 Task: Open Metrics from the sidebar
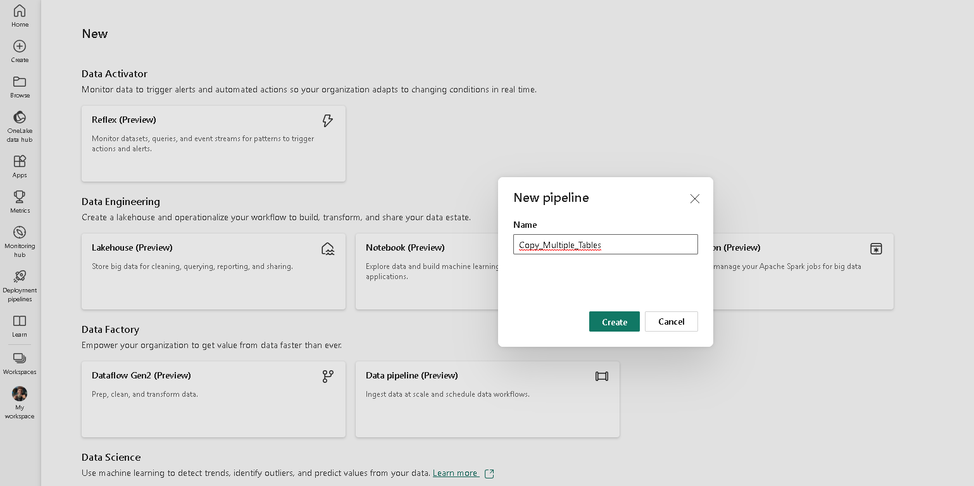pos(19,202)
